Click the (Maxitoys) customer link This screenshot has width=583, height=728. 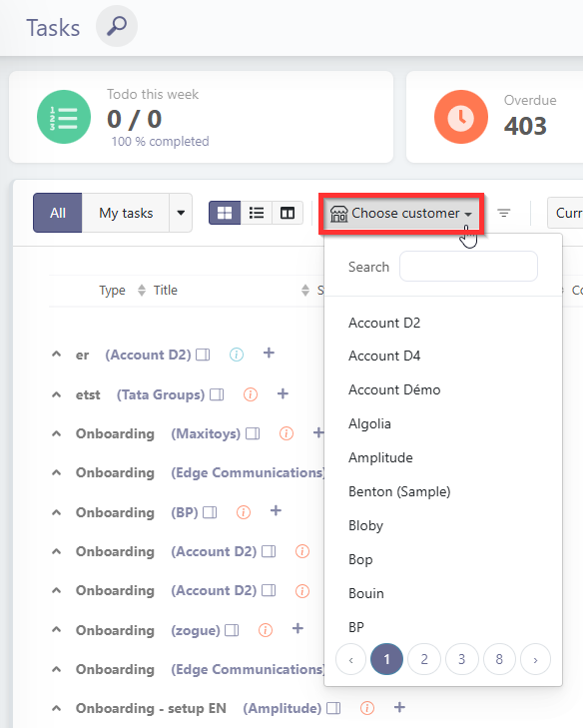pyautogui.click(x=206, y=433)
